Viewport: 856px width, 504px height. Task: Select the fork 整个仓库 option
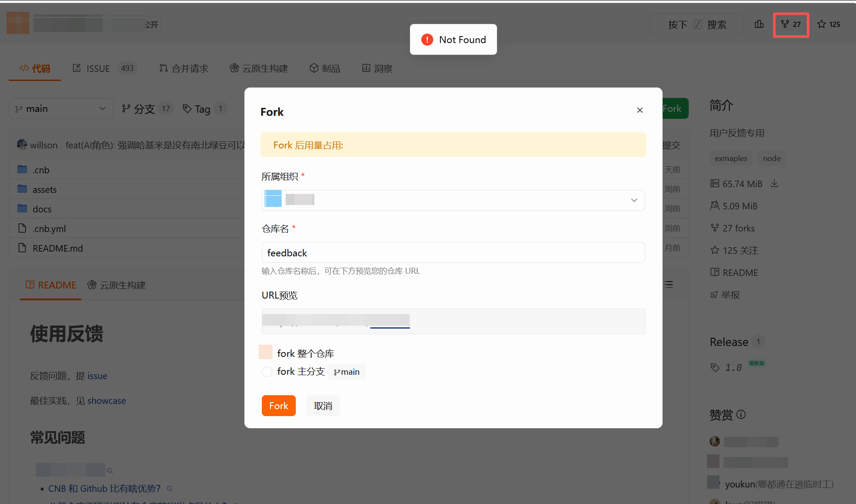(x=266, y=353)
